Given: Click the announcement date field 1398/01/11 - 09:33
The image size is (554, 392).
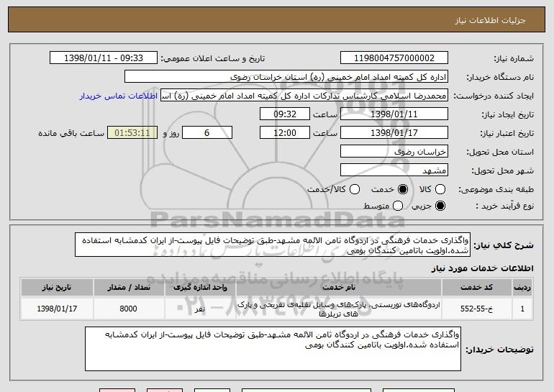Looking at the screenshot, I should pyautogui.click(x=104, y=58).
